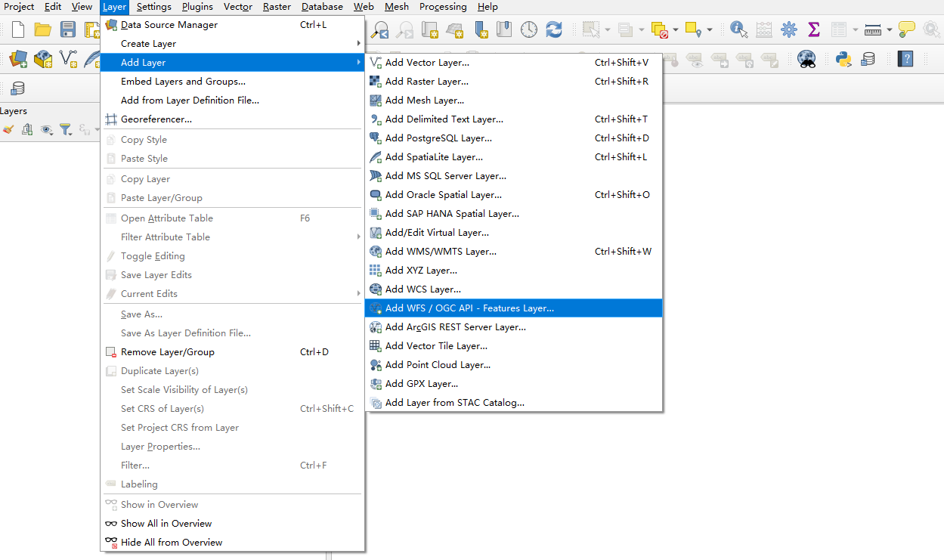The height and width of the screenshot is (560, 944).
Task: Open the Database menu
Action: [x=322, y=7]
